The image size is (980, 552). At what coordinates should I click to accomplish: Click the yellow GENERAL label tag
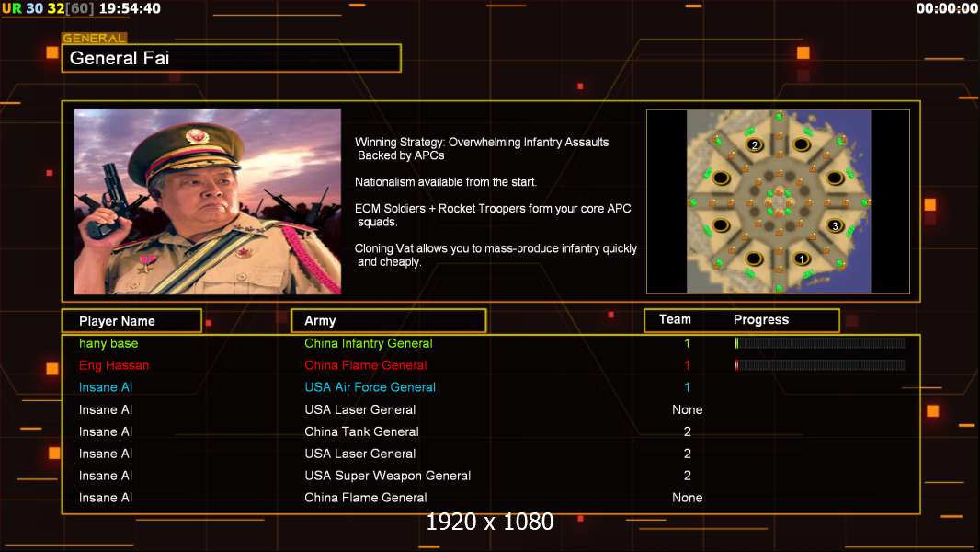point(95,38)
